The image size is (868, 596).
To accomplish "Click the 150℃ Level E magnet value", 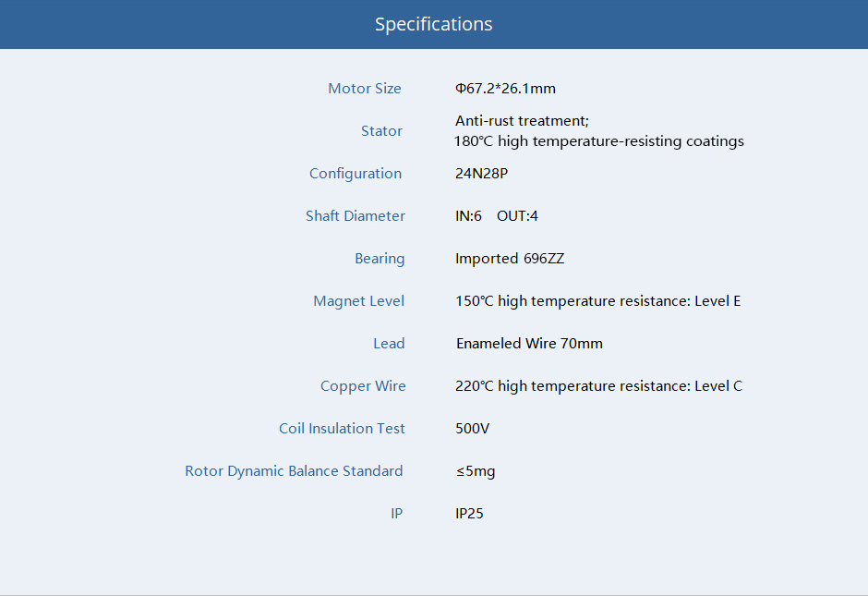I will (x=597, y=301).
